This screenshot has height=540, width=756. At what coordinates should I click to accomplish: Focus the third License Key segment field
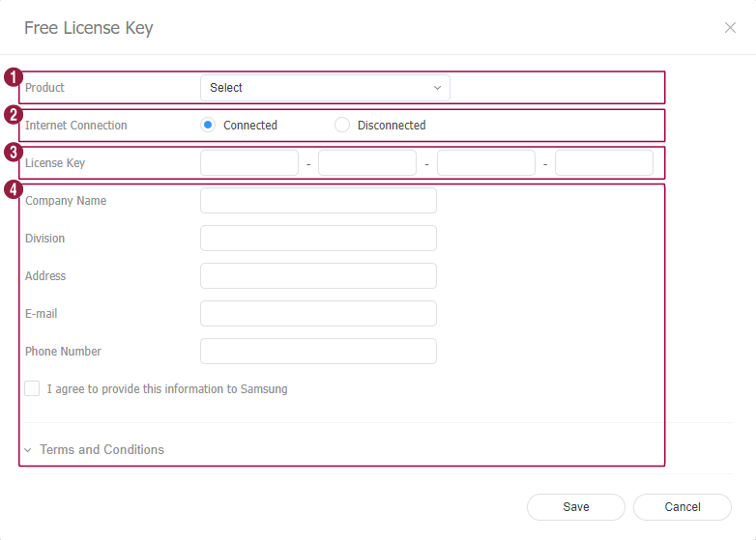click(485, 163)
